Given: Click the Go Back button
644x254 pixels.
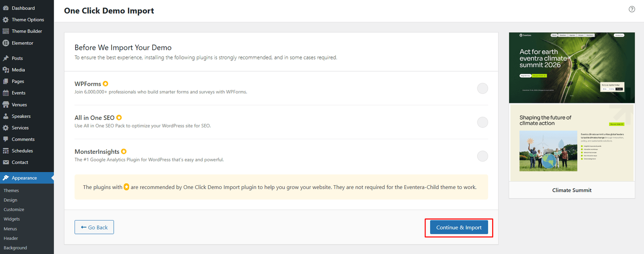Looking at the screenshot, I should 94,227.
